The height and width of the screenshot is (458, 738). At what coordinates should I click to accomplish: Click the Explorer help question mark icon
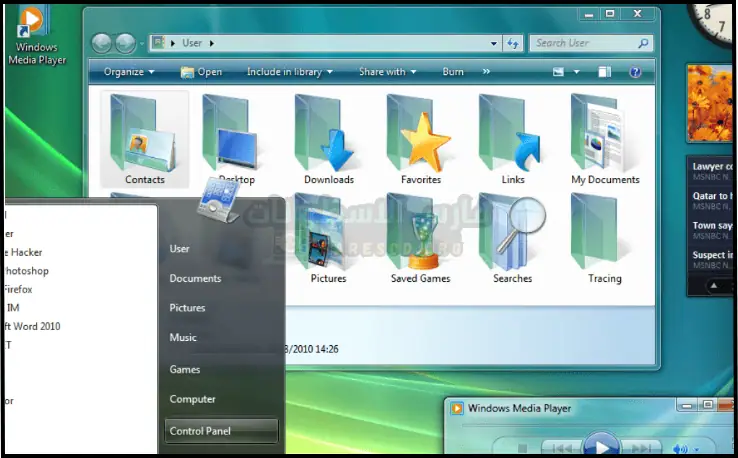[634, 72]
